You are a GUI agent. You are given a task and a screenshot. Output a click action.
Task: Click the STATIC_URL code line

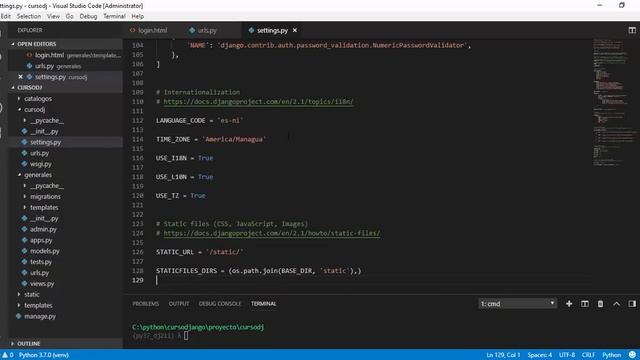(x=199, y=252)
